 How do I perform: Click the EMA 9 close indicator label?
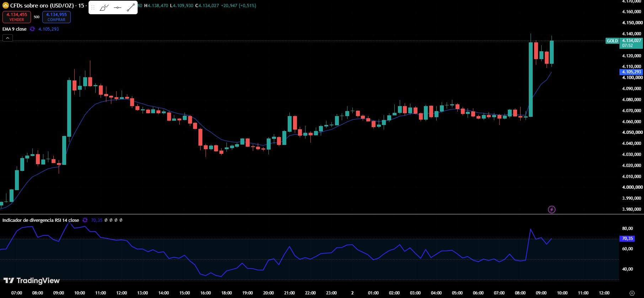[x=15, y=29]
